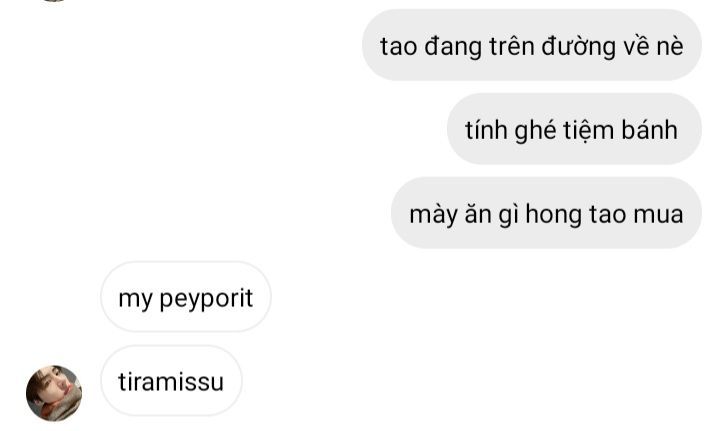Screen dimensions: 720x431
Task: Open the sender's profile picture avatar
Action: (x=54, y=393)
